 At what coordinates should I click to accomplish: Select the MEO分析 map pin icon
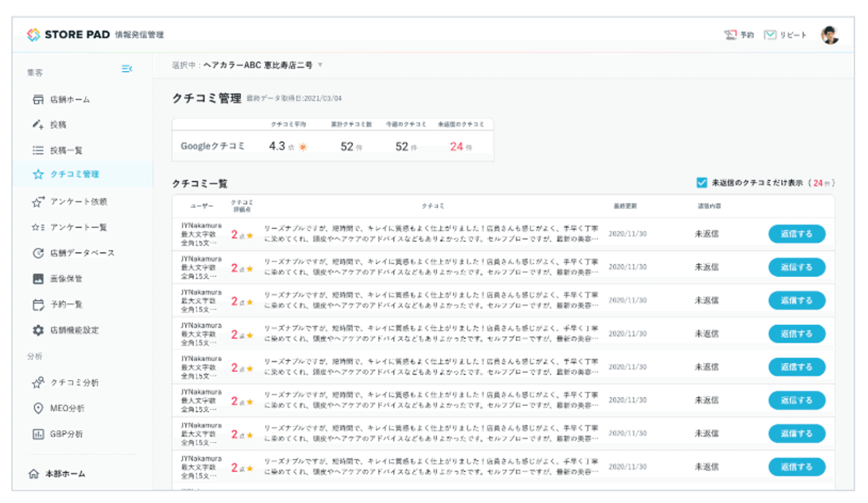38,408
